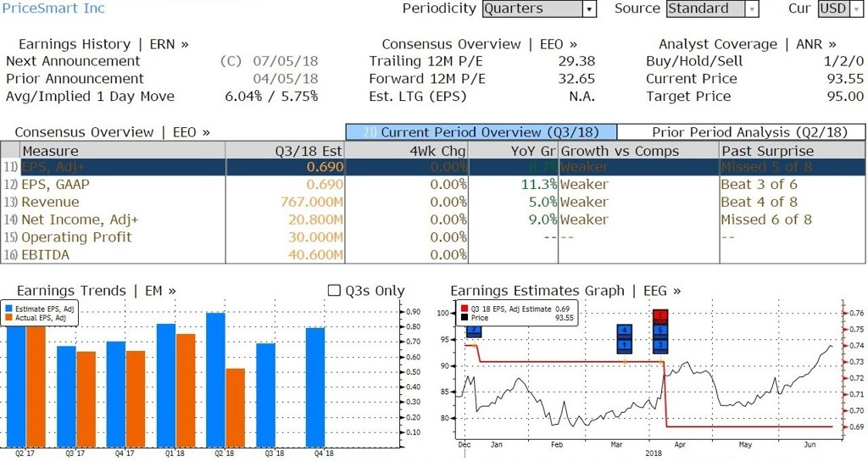868x462 pixels.
Task: Select row 11 EPS, Adj+
Action: click(x=433, y=167)
